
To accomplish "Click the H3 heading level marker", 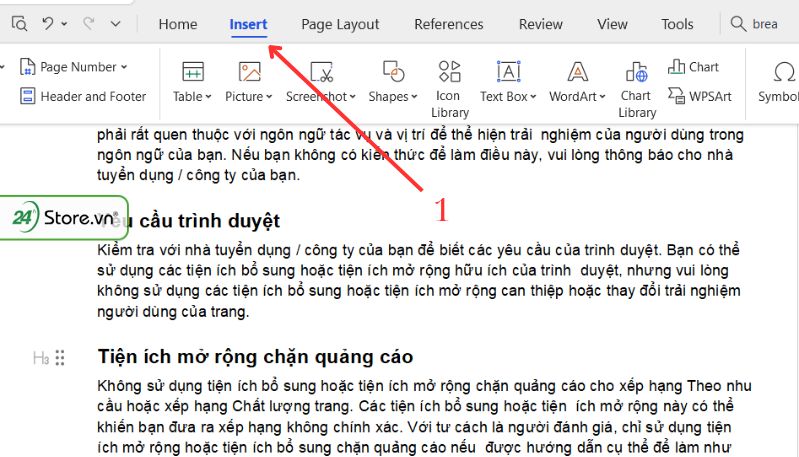I will coord(41,358).
